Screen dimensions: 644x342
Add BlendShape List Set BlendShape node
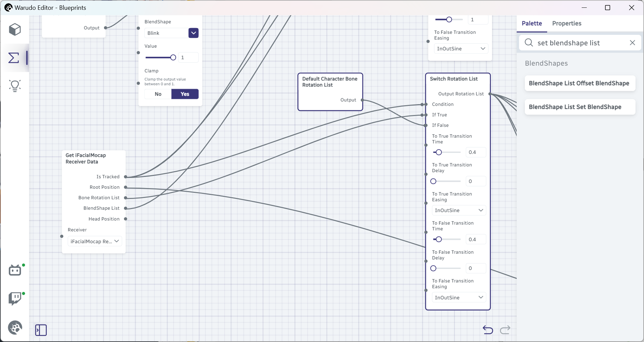click(x=580, y=107)
